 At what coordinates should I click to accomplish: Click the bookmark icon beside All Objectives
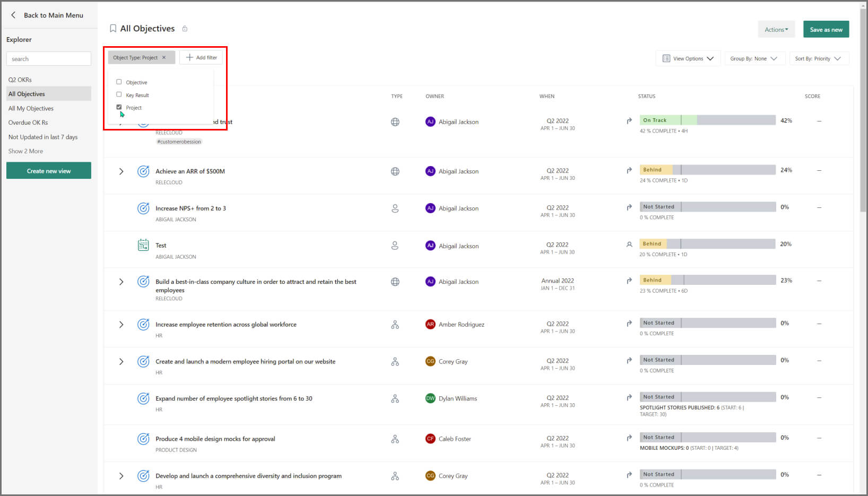click(113, 29)
